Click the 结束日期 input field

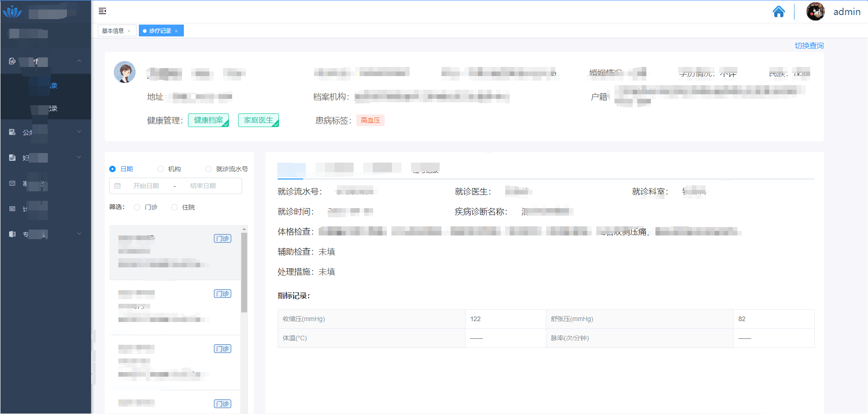tap(203, 186)
